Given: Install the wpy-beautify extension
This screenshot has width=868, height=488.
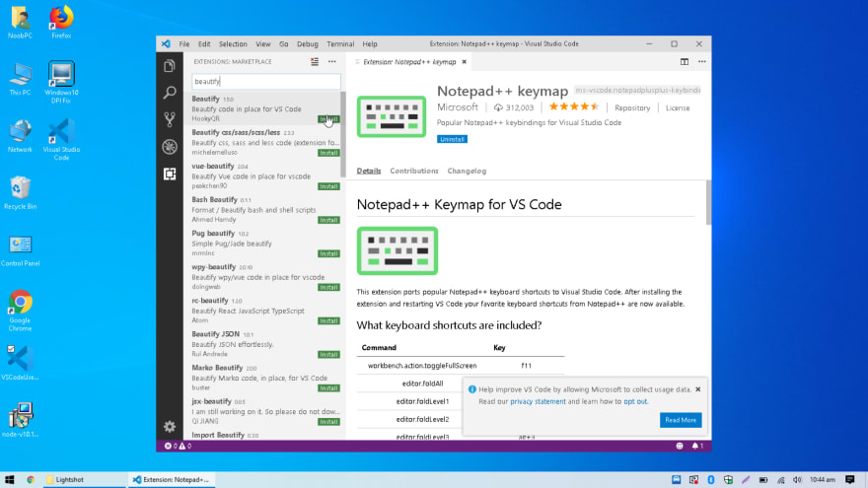Looking at the screenshot, I should coord(328,287).
